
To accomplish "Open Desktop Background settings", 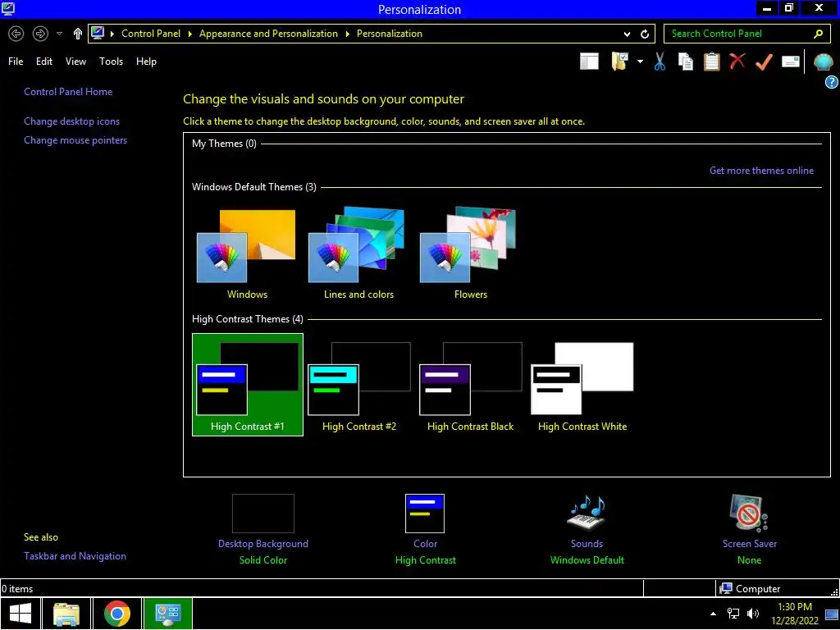I will click(263, 529).
